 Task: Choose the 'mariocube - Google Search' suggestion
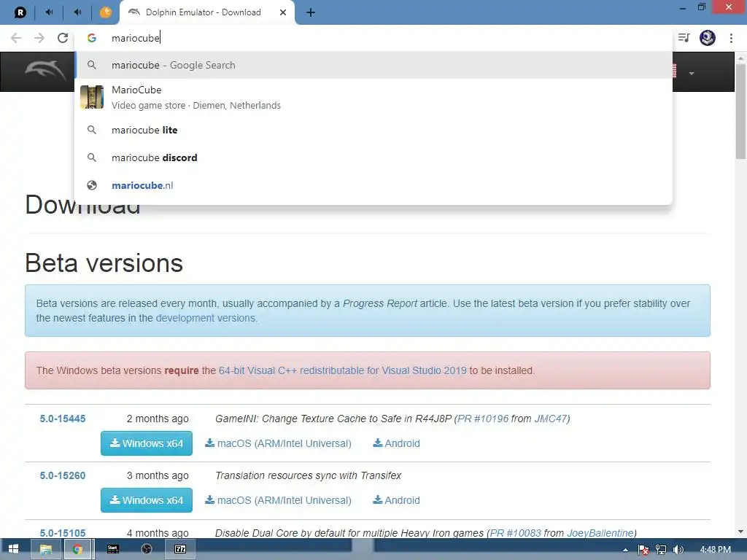point(373,65)
